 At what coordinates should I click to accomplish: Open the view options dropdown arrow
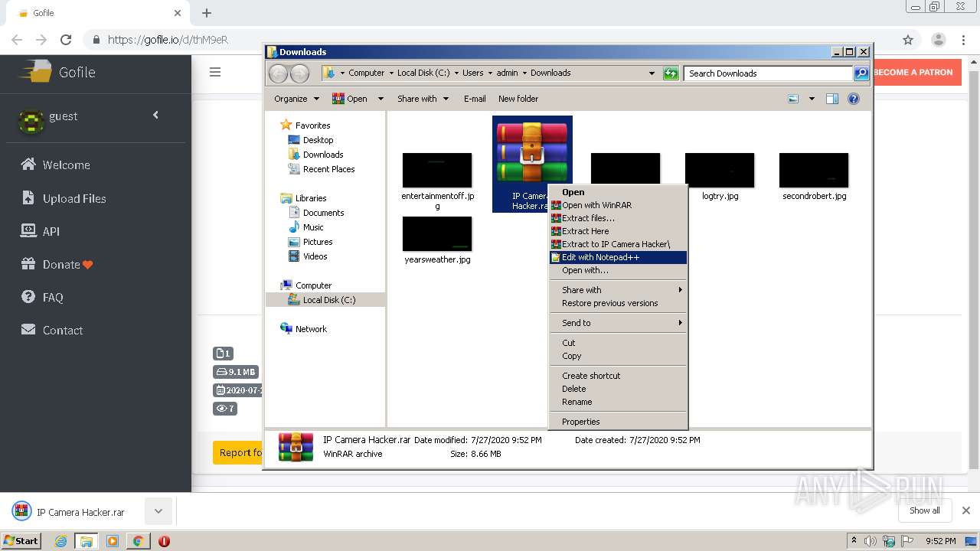pyautogui.click(x=812, y=99)
